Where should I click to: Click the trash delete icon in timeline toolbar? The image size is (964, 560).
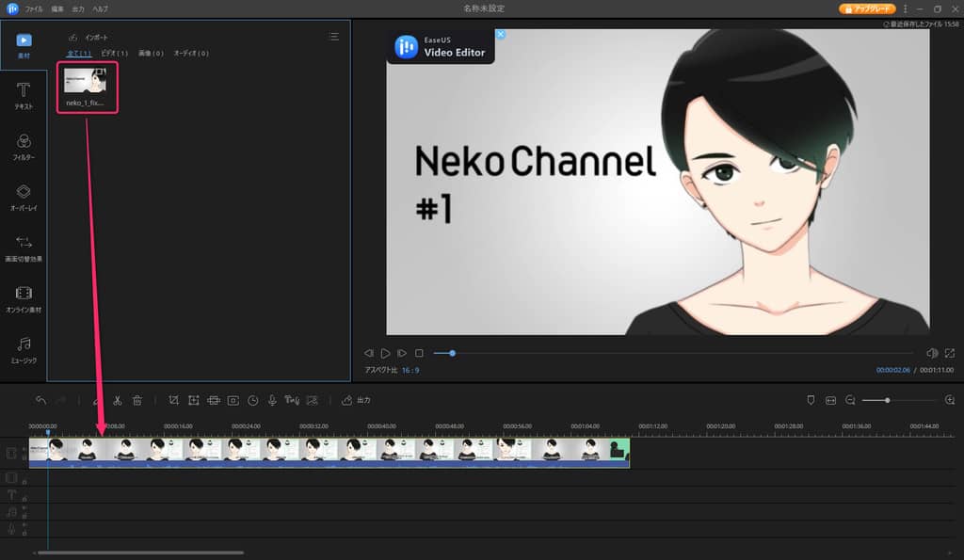[137, 400]
